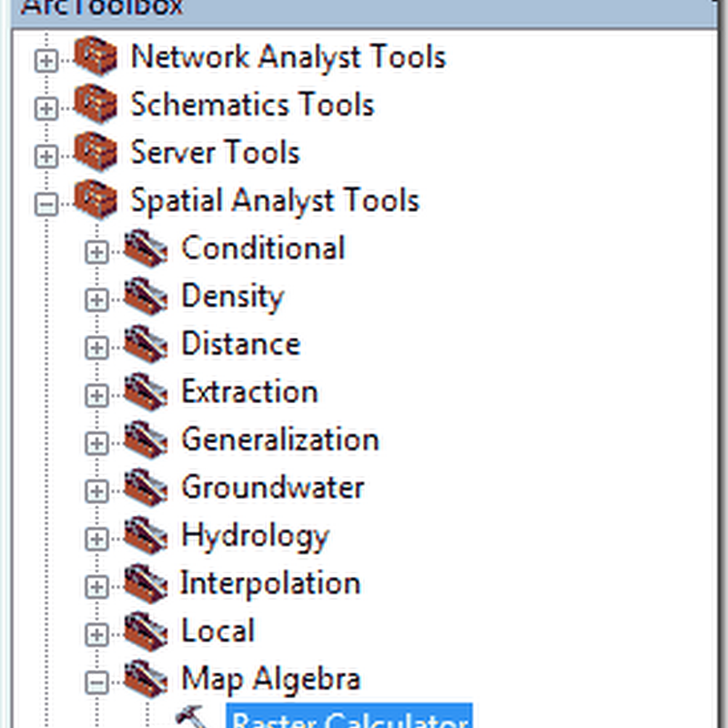The width and height of the screenshot is (728, 728).
Task: Select the Generalization toolset label
Action: tap(279, 440)
